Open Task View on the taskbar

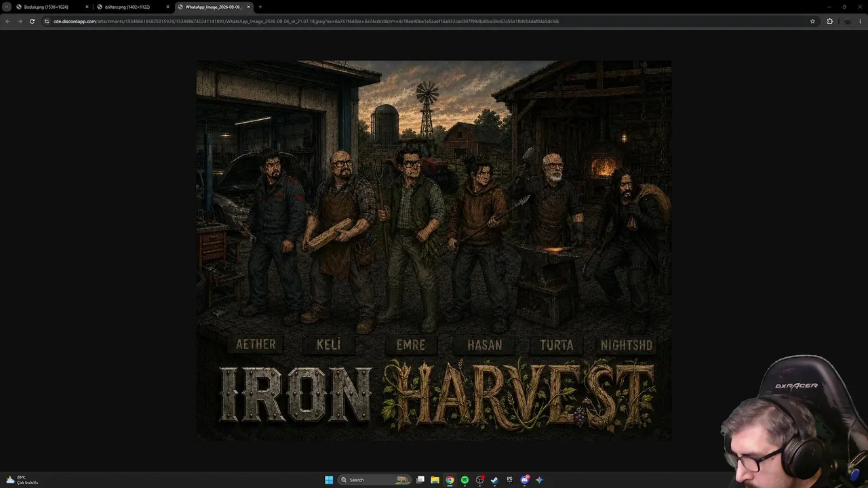pos(420,480)
